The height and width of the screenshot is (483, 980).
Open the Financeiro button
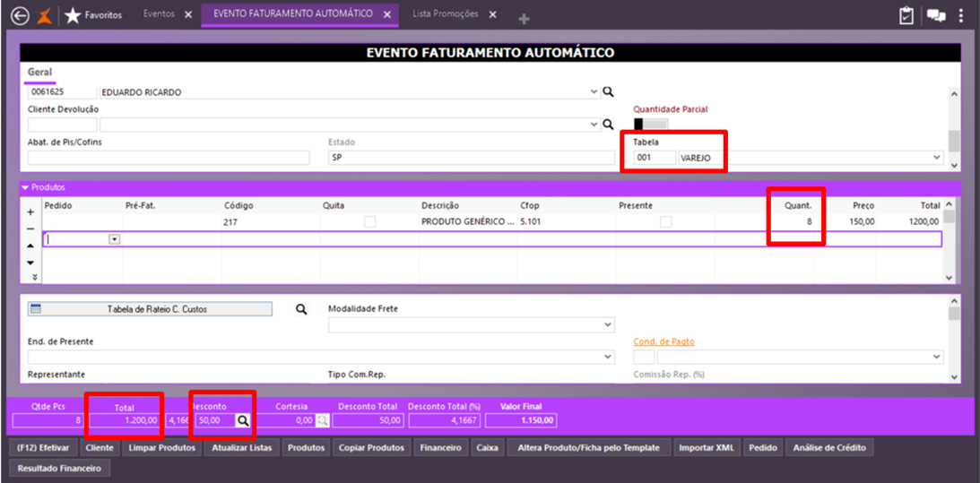click(x=440, y=448)
